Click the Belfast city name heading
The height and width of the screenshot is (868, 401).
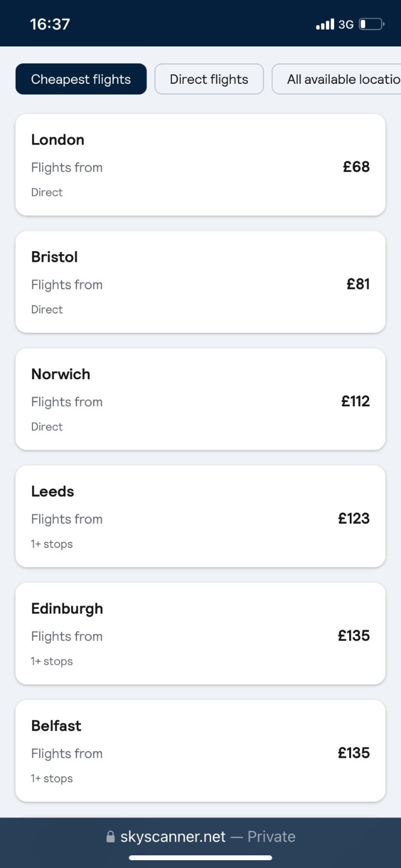tap(56, 726)
